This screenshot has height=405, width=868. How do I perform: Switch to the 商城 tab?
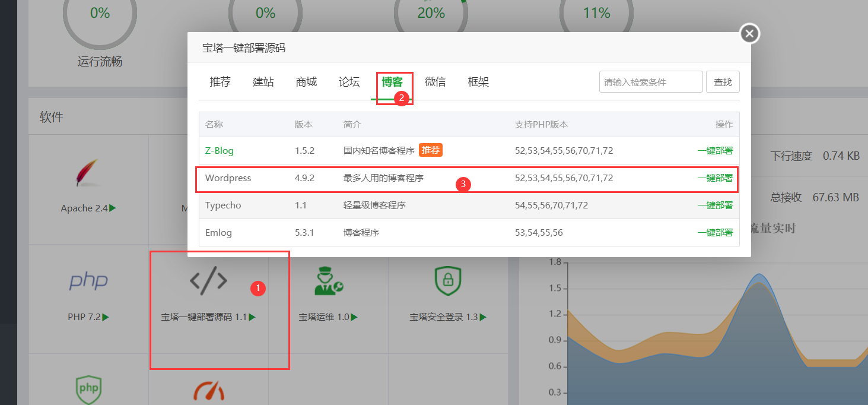coord(306,83)
